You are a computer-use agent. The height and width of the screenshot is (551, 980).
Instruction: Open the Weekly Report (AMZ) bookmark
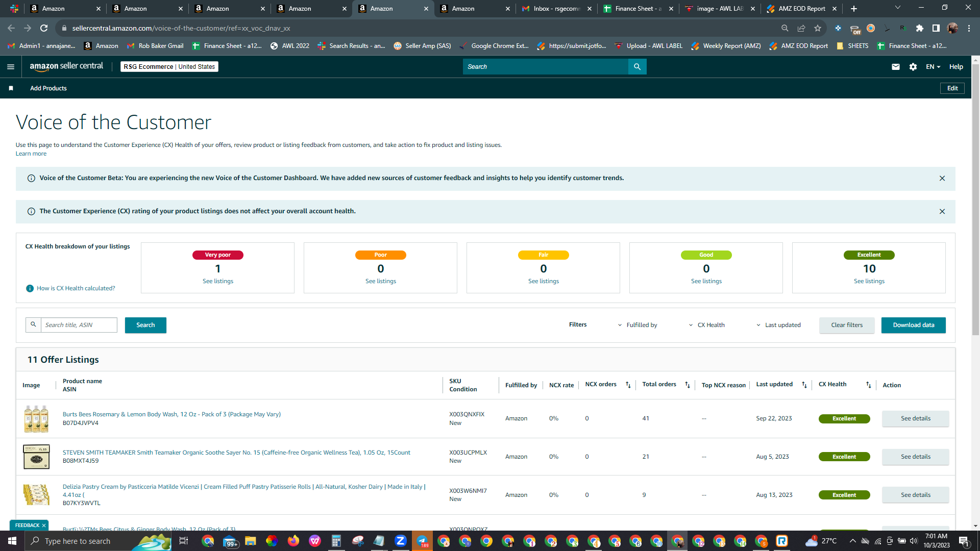(726, 46)
